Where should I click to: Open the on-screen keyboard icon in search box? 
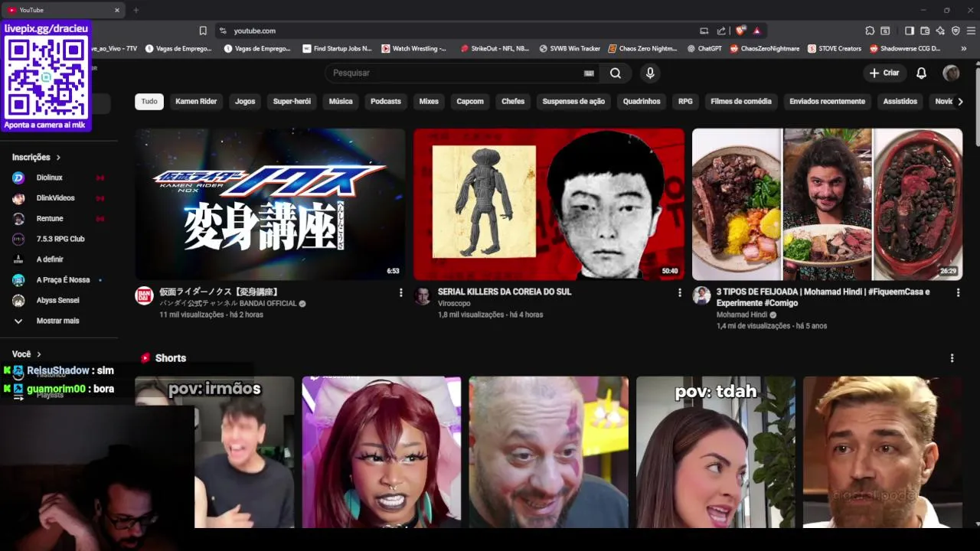pos(589,73)
